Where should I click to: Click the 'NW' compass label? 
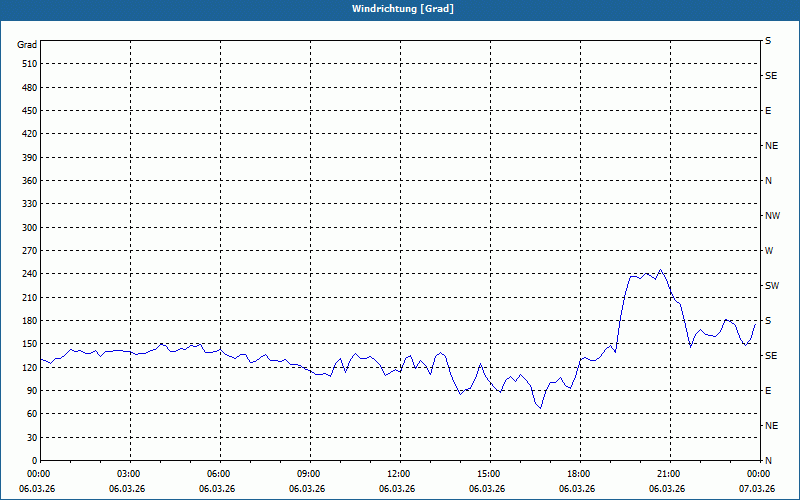(x=772, y=216)
